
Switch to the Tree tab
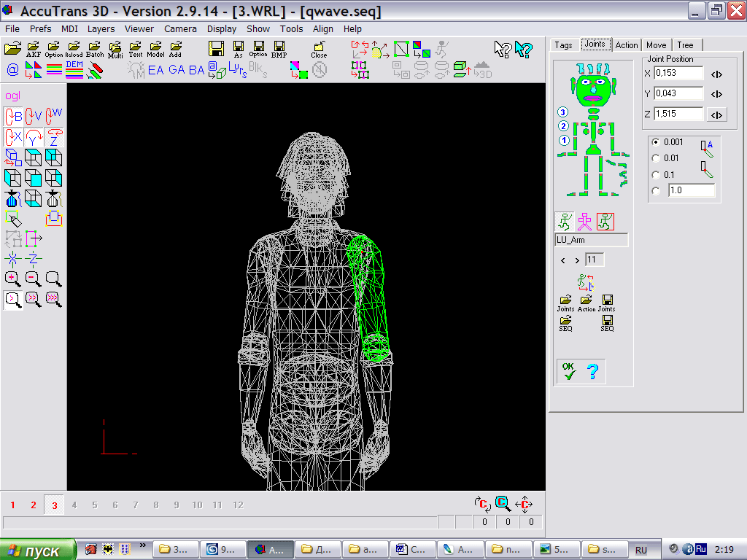pos(685,44)
